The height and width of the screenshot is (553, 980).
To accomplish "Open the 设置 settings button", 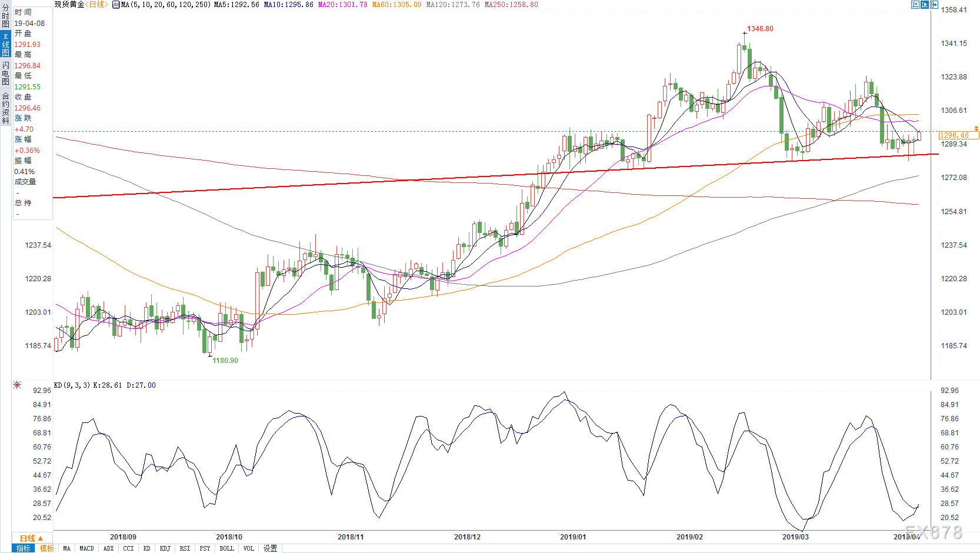I will tap(271, 548).
